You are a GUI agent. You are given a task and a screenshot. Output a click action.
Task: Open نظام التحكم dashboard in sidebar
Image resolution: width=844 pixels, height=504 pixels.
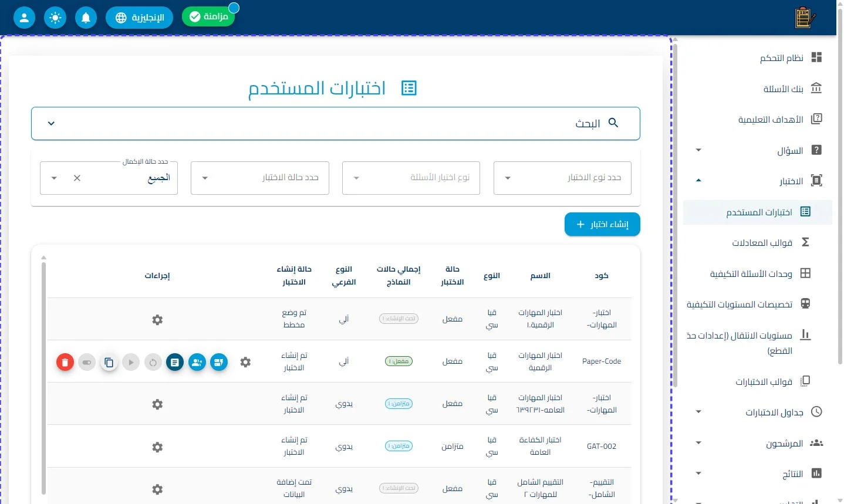point(758,57)
